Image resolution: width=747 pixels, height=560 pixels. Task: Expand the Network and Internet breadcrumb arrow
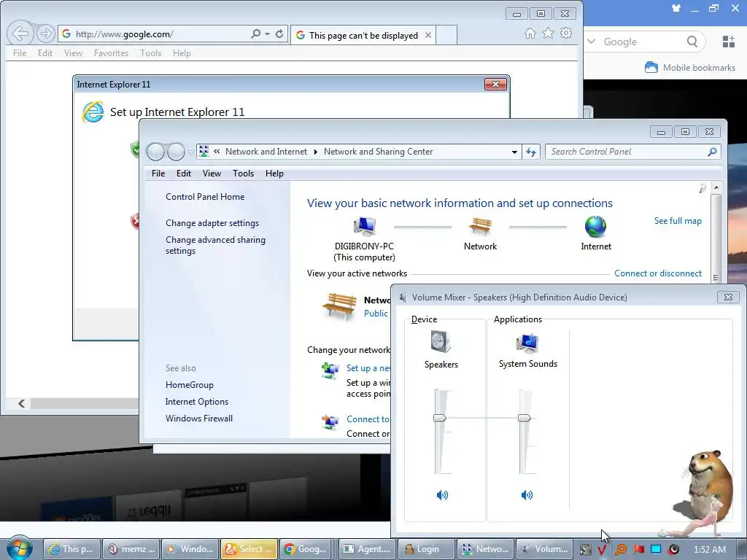[x=315, y=152]
